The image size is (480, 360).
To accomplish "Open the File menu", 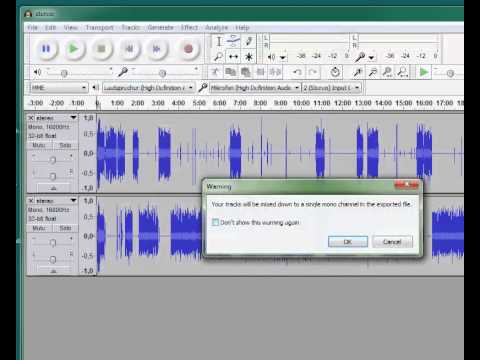I will [x=32, y=27].
